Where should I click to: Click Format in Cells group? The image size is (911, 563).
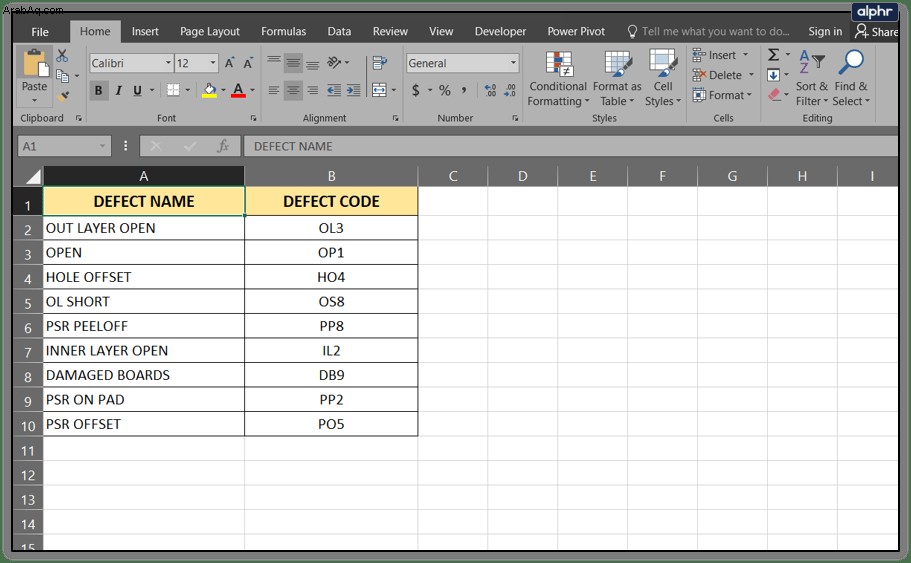[722, 95]
